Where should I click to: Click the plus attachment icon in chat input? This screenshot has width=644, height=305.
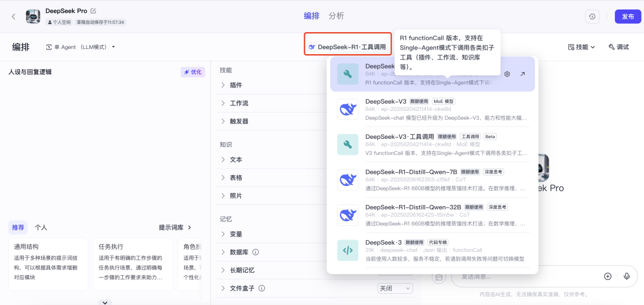tap(608, 276)
